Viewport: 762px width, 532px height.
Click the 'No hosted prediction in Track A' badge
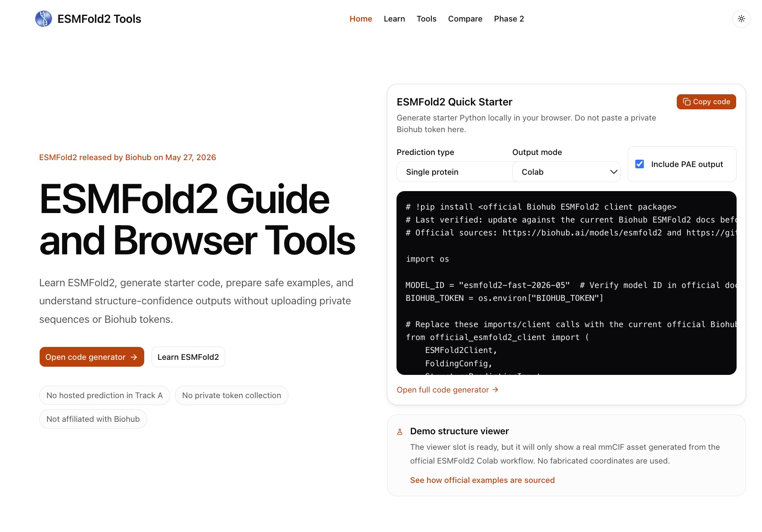point(105,395)
